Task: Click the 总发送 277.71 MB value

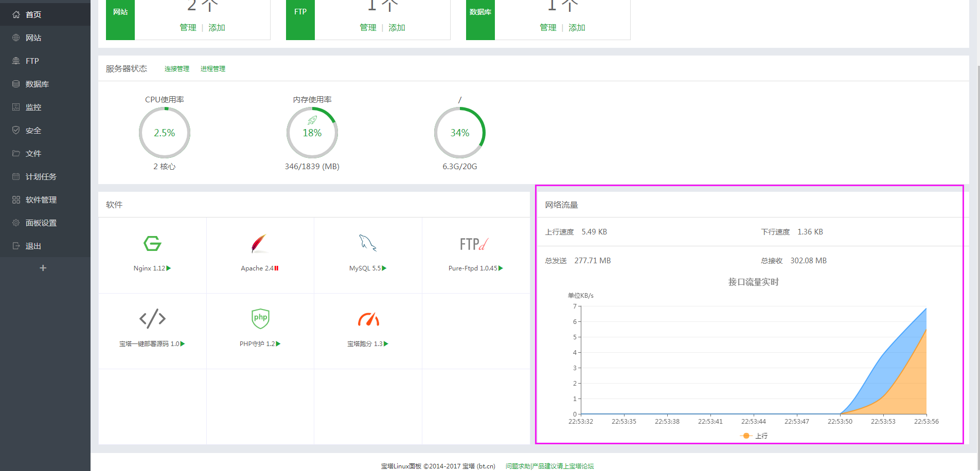Action: click(x=593, y=261)
